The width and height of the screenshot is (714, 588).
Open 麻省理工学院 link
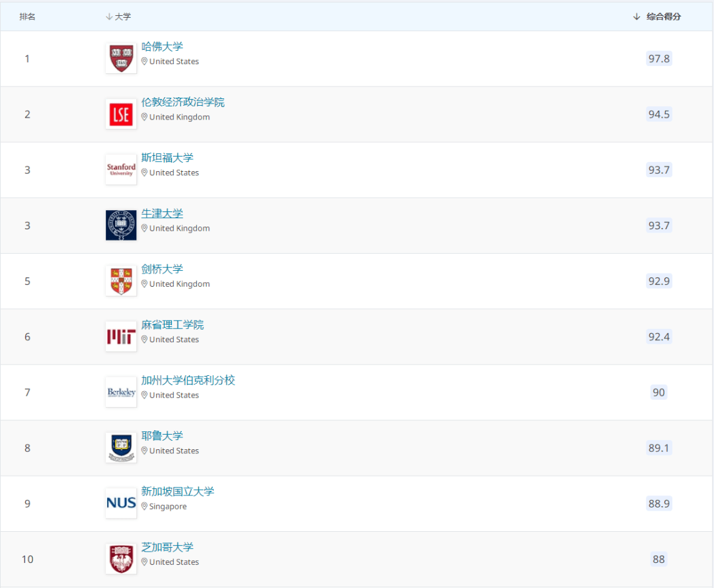point(173,324)
